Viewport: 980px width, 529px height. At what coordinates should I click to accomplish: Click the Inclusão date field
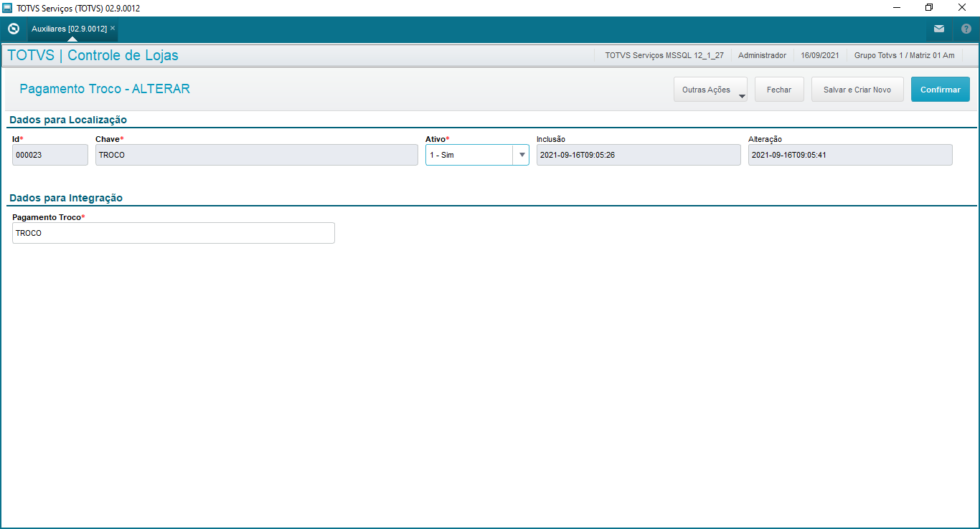(639, 155)
